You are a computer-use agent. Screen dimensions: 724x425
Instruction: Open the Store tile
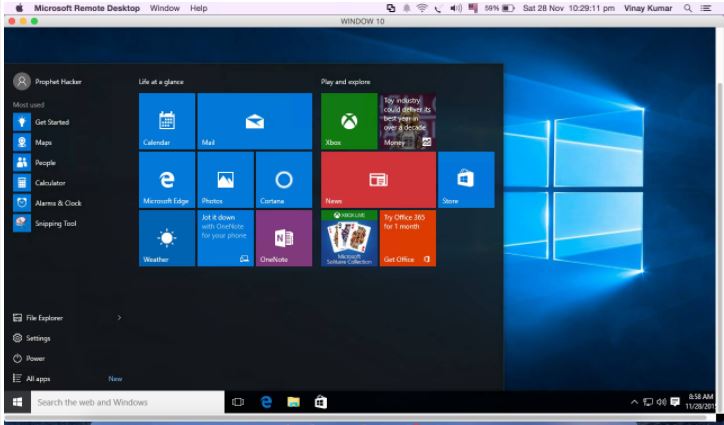pyautogui.click(x=465, y=180)
